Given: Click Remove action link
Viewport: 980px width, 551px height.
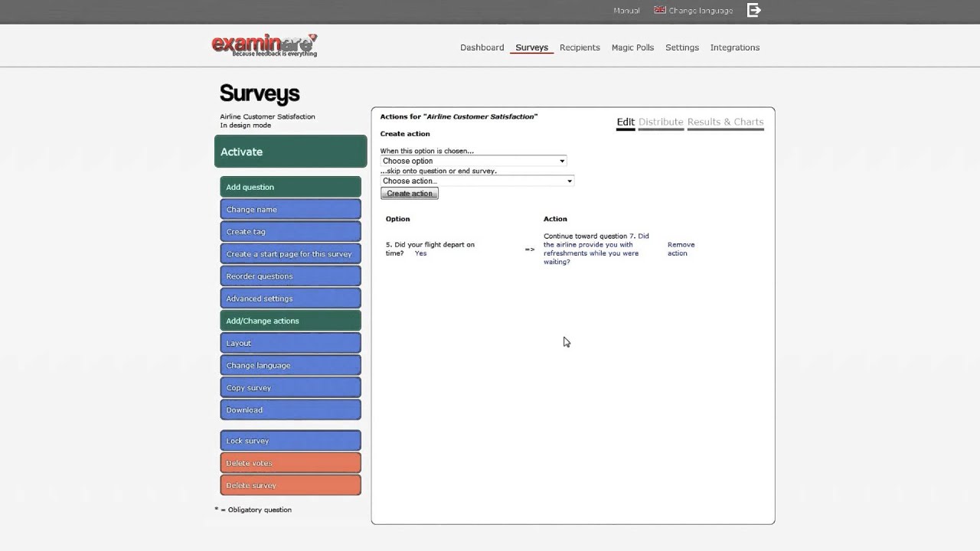Looking at the screenshot, I should (x=681, y=249).
